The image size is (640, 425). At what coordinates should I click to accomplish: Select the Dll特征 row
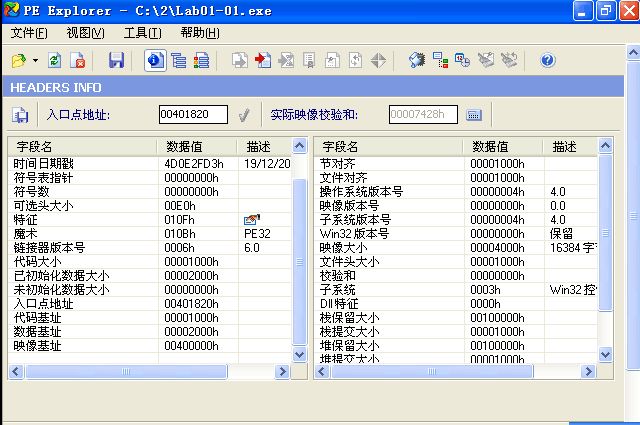(456, 304)
